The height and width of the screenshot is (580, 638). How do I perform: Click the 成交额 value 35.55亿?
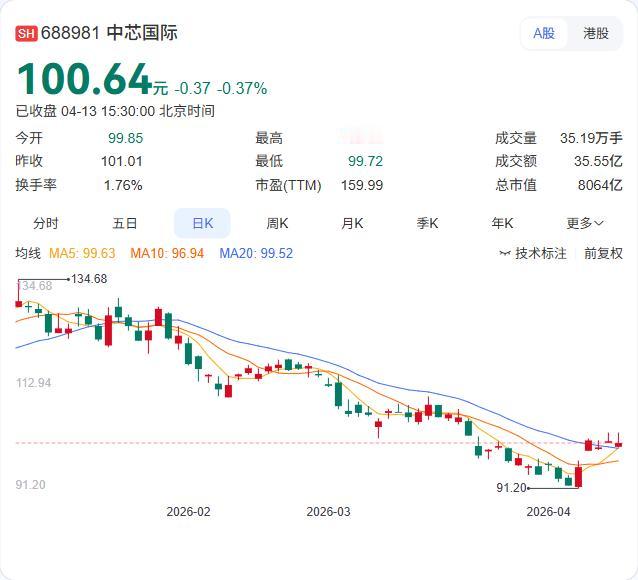tap(598, 161)
